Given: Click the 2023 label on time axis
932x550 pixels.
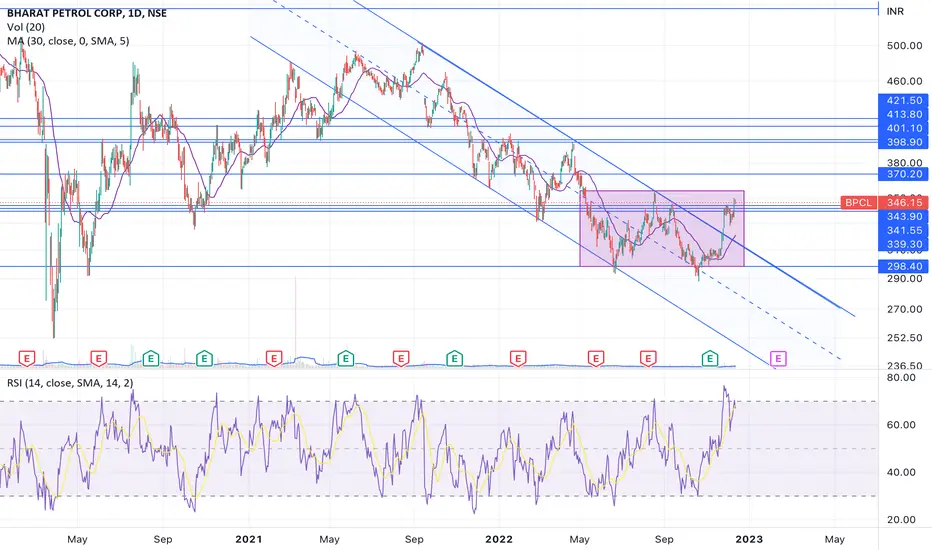Looking at the screenshot, I should [749, 539].
